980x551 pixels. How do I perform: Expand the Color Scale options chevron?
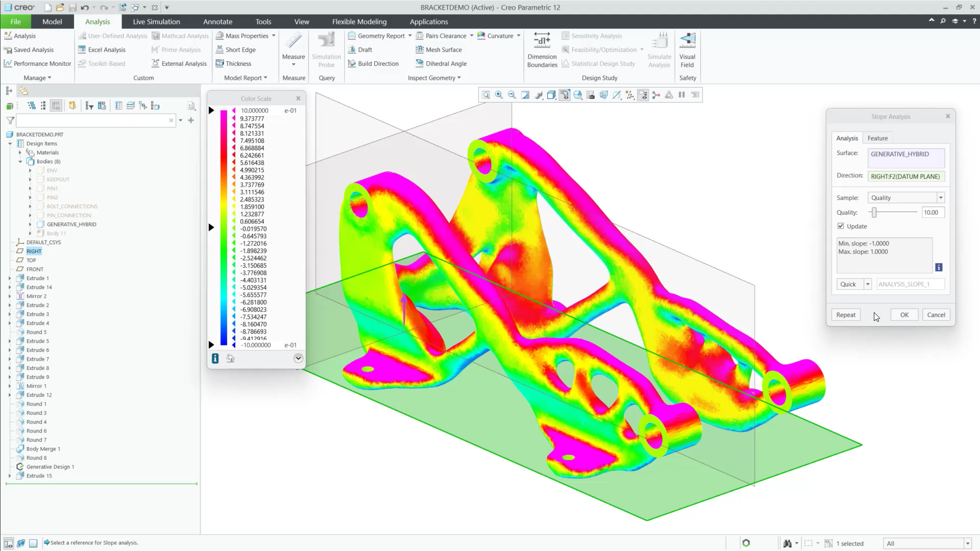[x=298, y=359]
